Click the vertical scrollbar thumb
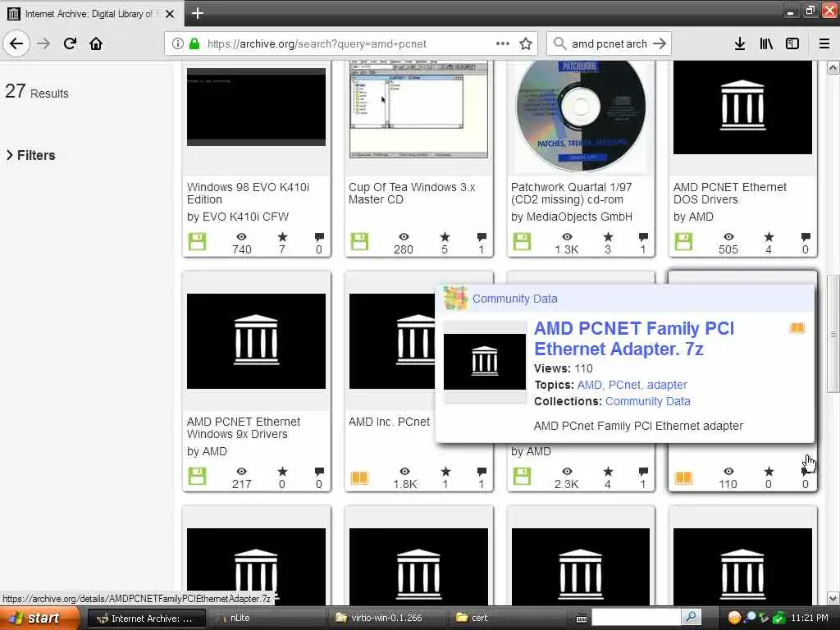 pos(833,334)
